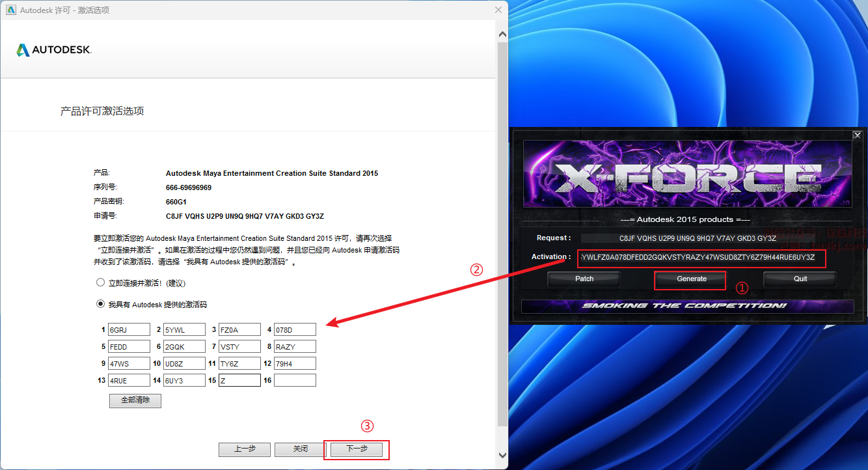This screenshot has height=470, width=868.
Task: Select the '我具有 Autodesk 提供的激活码' radio button
Action: (x=101, y=304)
